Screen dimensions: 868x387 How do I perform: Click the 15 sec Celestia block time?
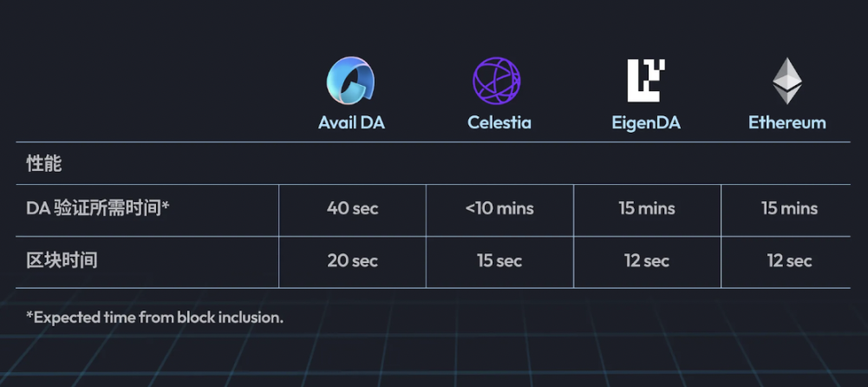tap(499, 261)
